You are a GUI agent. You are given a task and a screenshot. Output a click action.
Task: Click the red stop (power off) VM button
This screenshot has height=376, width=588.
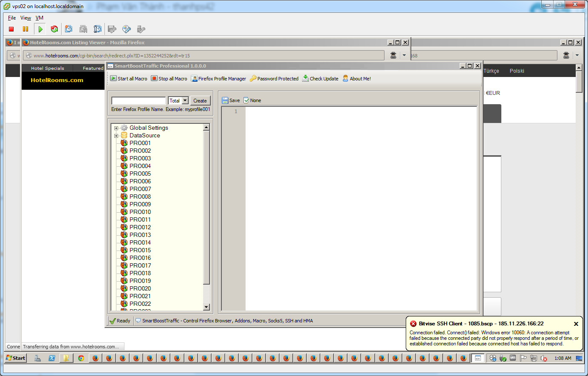tap(11, 29)
